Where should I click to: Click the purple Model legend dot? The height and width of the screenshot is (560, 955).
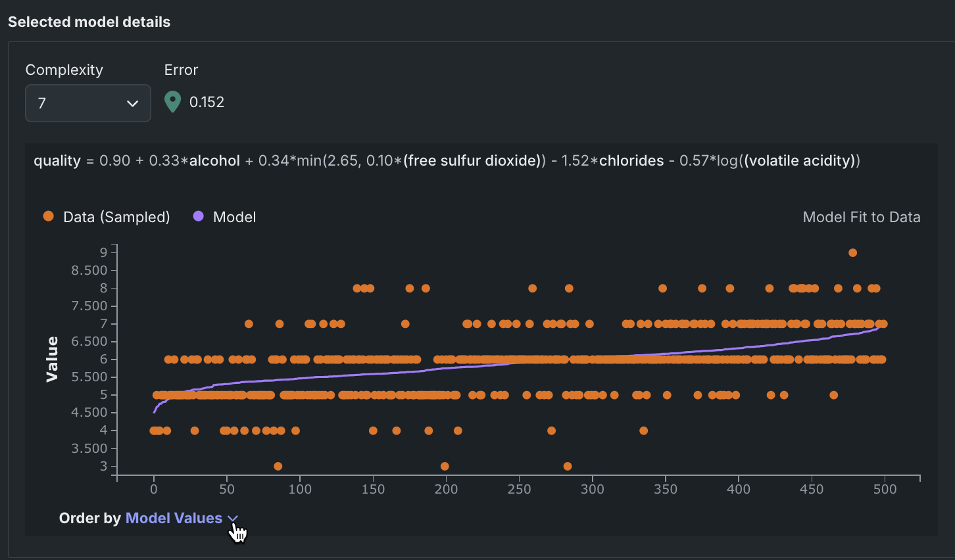coord(198,216)
